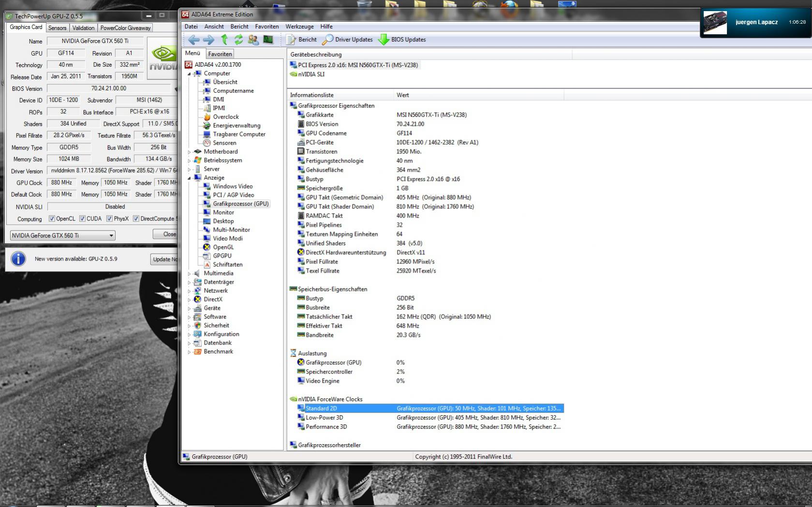Open the Werkzeuge menu
The image size is (812, 507).
point(299,27)
